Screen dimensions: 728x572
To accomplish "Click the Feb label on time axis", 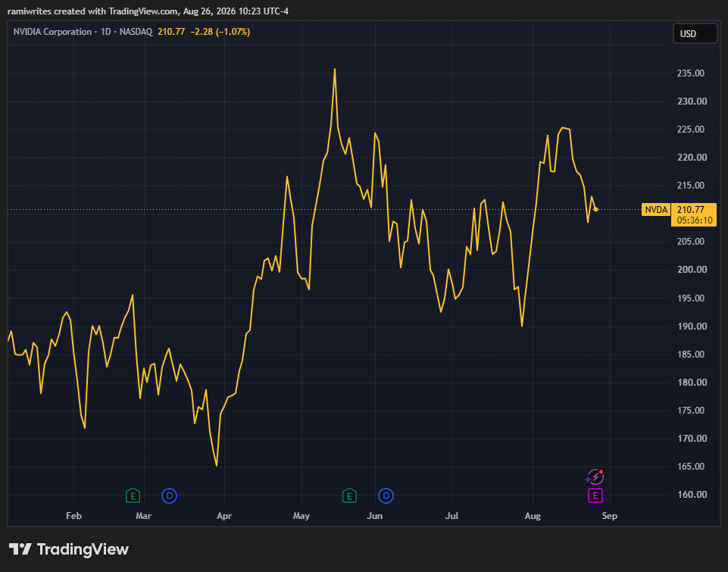I will [73, 516].
